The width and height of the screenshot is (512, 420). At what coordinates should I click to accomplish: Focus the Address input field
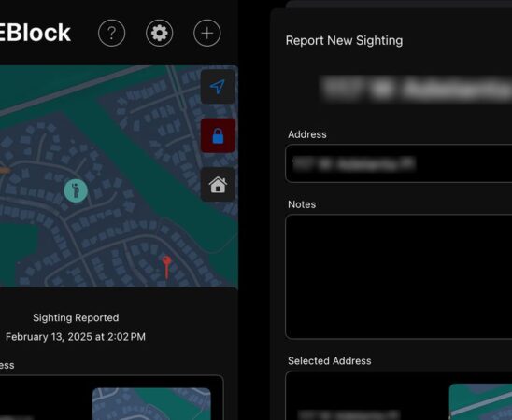click(x=398, y=163)
